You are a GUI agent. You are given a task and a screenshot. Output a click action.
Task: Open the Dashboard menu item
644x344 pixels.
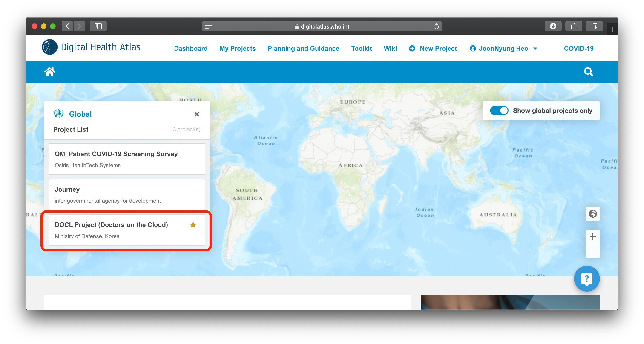click(x=191, y=48)
